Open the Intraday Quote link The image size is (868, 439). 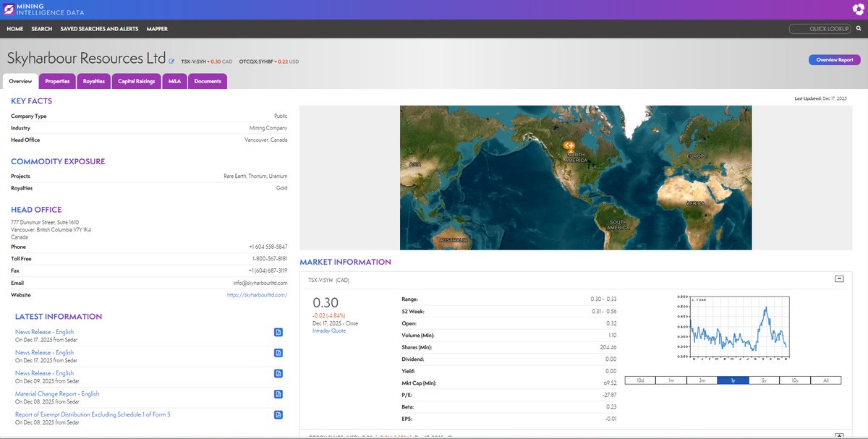click(329, 331)
